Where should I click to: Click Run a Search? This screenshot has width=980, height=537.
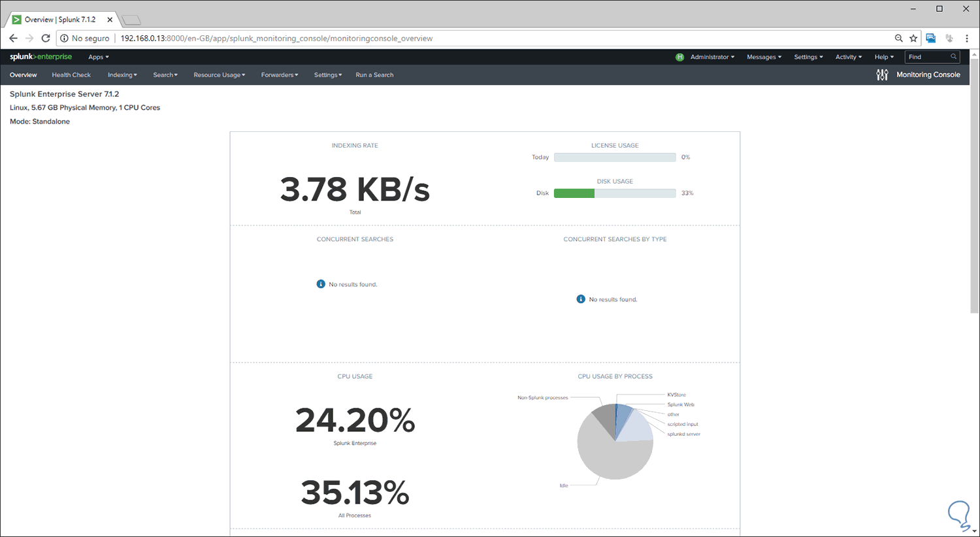click(x=374, y=74)
